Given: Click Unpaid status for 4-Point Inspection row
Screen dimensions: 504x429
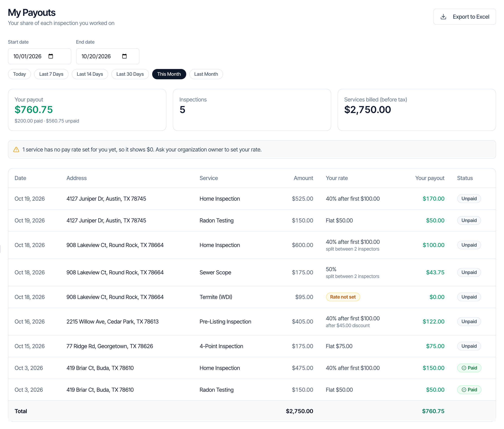Looking at the screenshot, I should tap(469, 346).
